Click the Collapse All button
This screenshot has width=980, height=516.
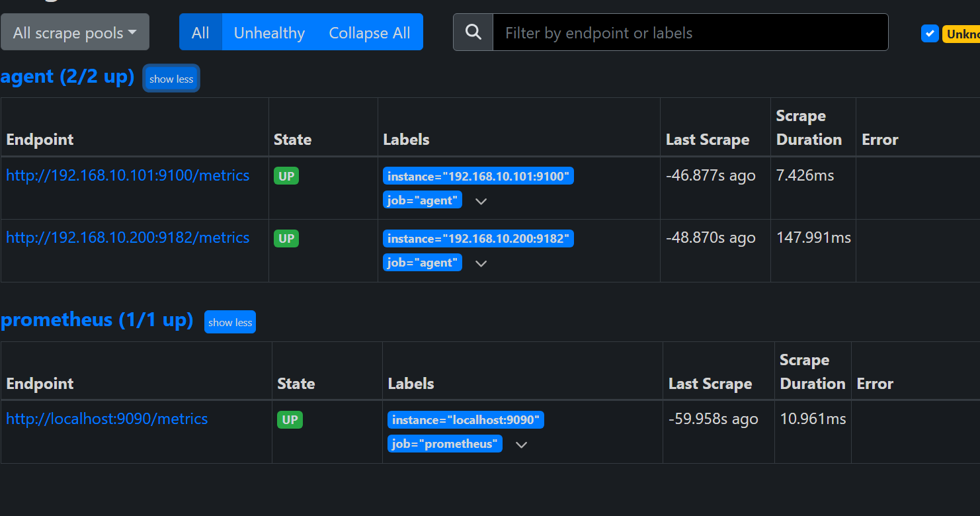pos(370,32)
